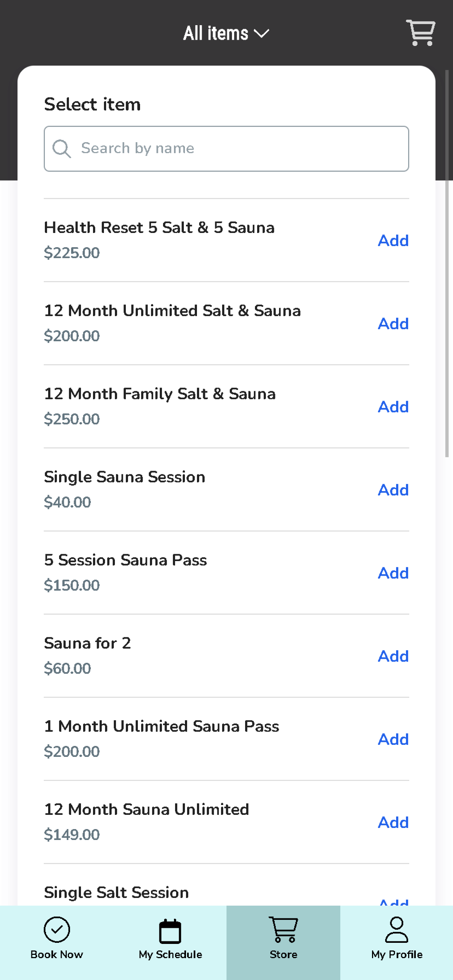The height and width of the screenshot is (980, 453).
Task: Add 12 Month Sauna Unlimited
Action: pyautogui.click(x=393, y=822)
